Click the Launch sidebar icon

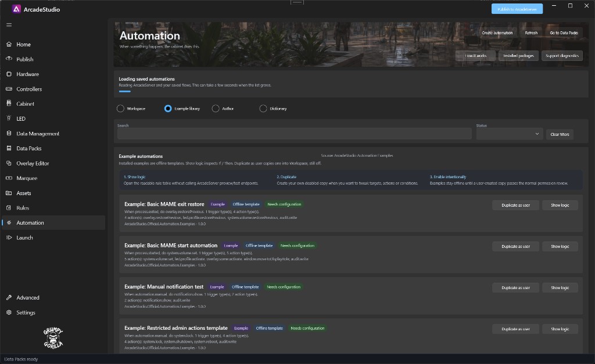pyautogui.click(x=9, y=237)
